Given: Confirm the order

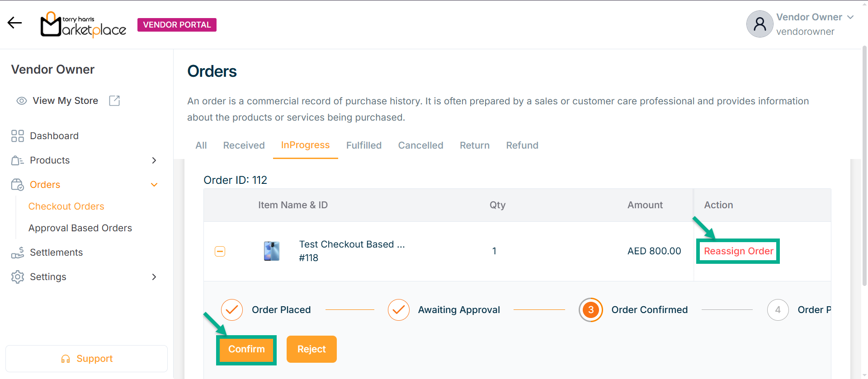Looking at the screenshot, I should point(246,349).
